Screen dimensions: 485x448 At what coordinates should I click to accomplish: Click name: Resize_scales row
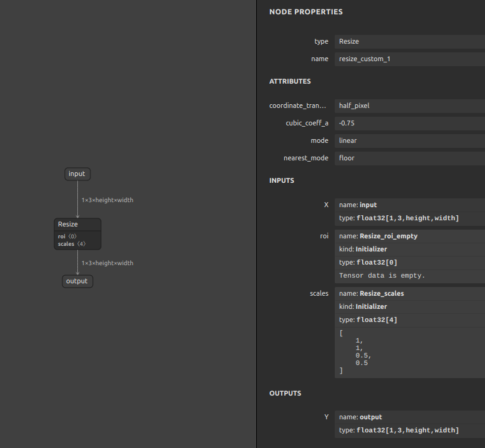coord(410,293)
